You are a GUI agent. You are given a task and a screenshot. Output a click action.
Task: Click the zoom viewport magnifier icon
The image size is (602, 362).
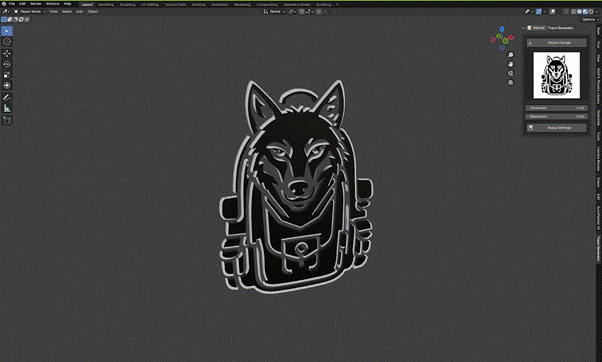click(510, 55)
